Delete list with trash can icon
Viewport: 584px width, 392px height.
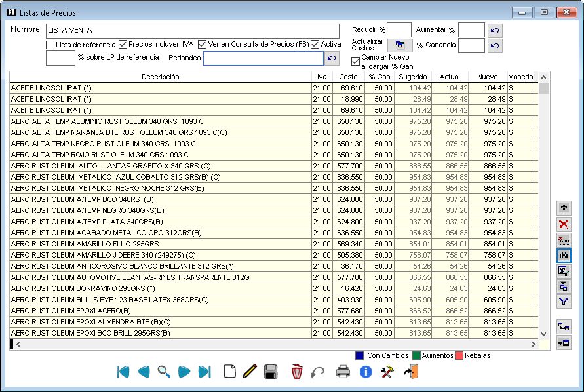(298, 372)
